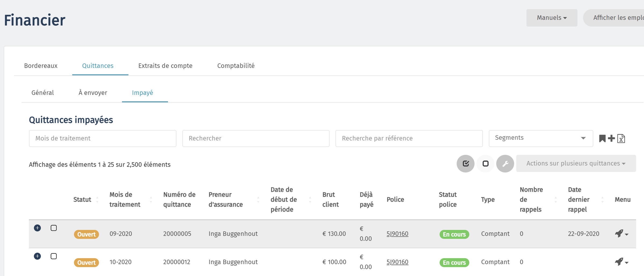Open the Manuels dropdown

(552, 18)
